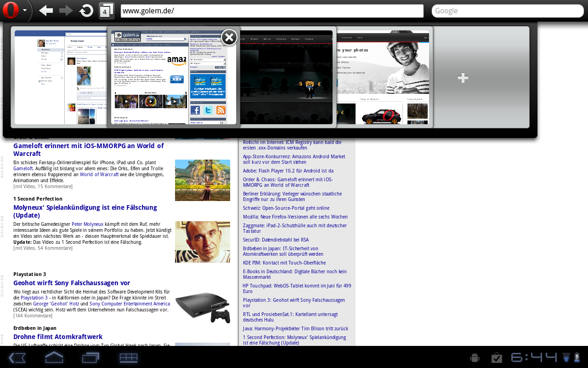This screenshot has height=368, width=588.
Task: Open the window switcher icon in navigation bar
Action: point(90,357)
